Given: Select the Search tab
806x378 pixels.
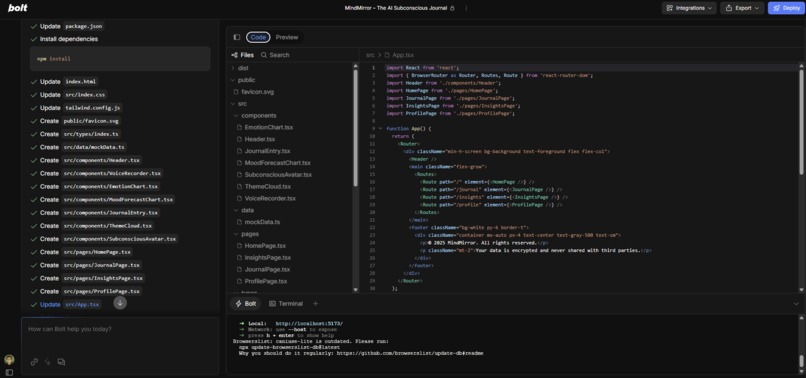Looking at the screenshot, I should coord(275,55).
